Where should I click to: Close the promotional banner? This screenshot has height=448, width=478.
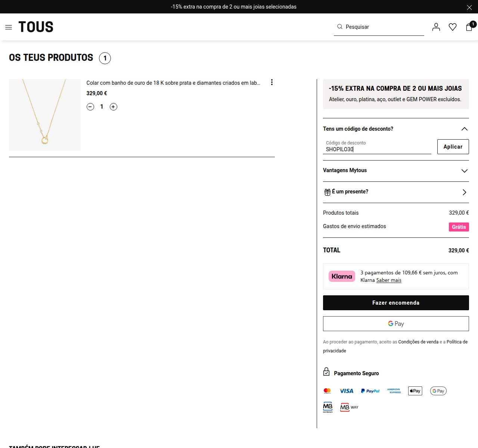point(469,7)
